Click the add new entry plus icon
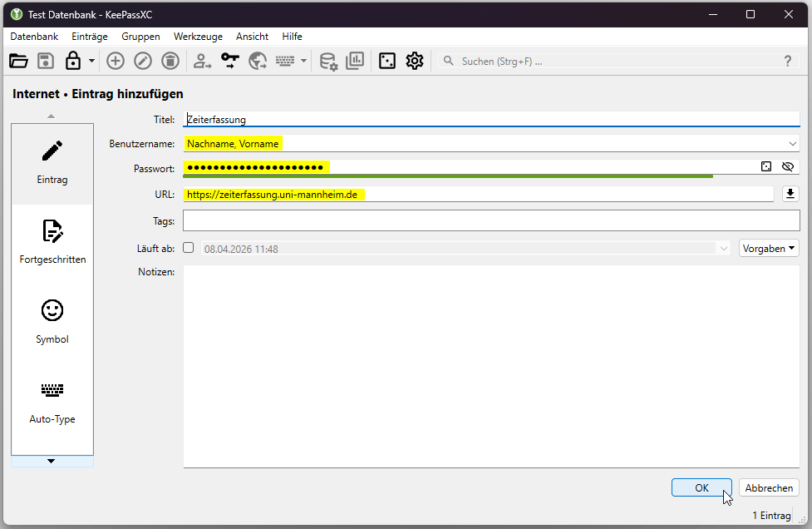812x529 pixels. tap(116, 62)
